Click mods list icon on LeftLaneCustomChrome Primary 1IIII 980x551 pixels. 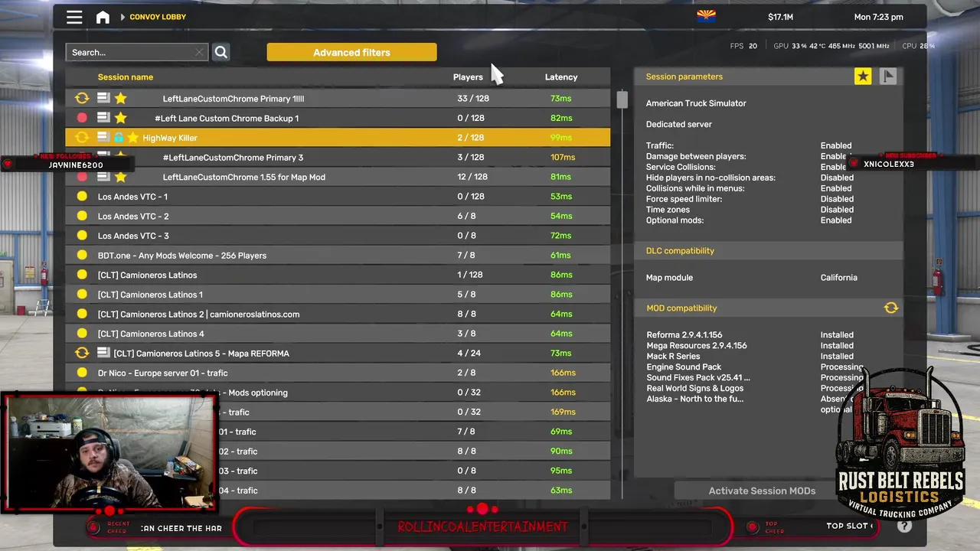point(103,98)
